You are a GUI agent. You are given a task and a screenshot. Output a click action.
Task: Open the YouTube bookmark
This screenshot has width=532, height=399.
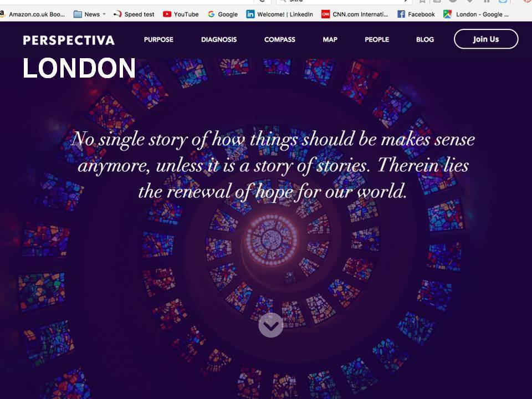click(x=181, y=14)
